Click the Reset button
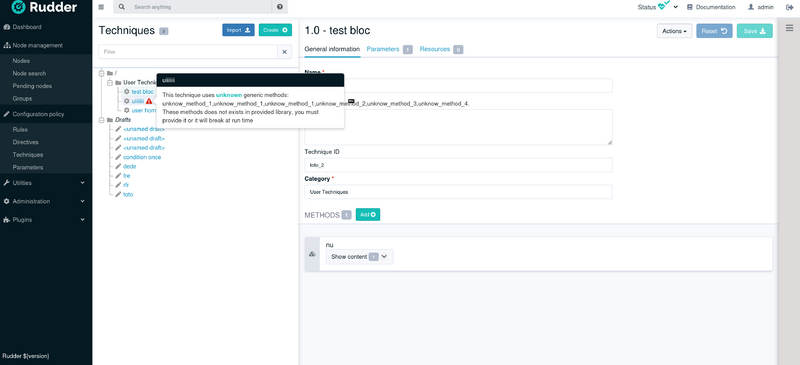Screen dimensions: 800x365 (714, 31)
